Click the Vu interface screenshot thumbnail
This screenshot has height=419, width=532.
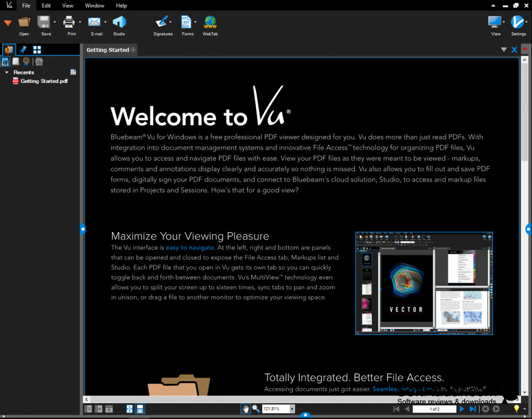424,283
